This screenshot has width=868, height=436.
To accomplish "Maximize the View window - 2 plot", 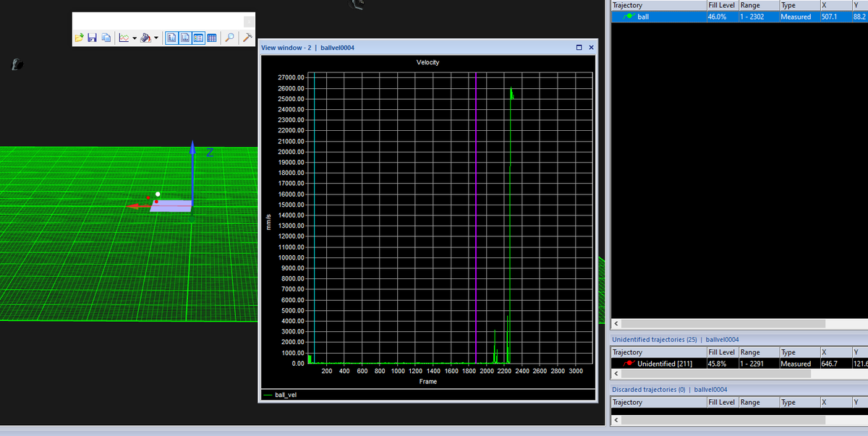I will (x=579, y=47).
